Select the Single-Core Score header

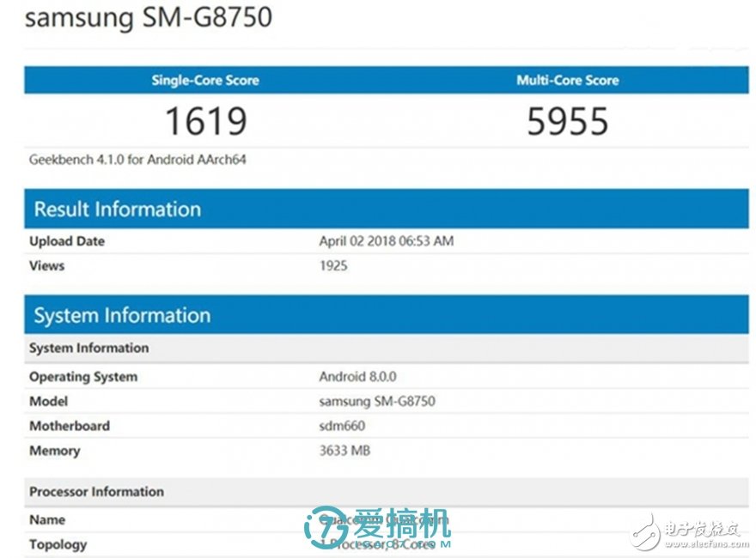205,80
